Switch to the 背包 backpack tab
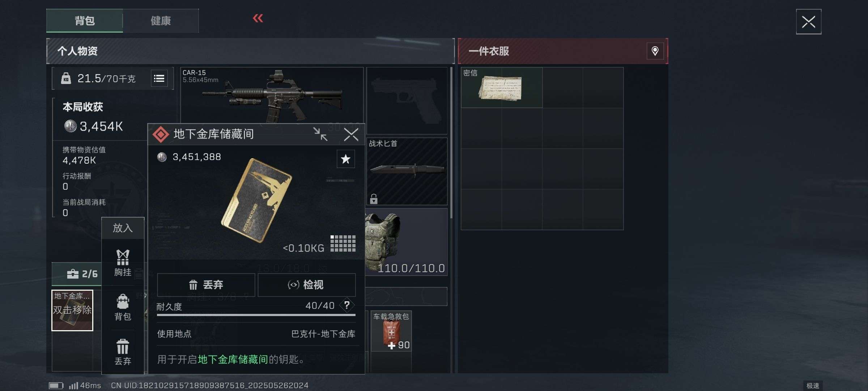This screenshot has width=868, height=391. tap(85, 21)
